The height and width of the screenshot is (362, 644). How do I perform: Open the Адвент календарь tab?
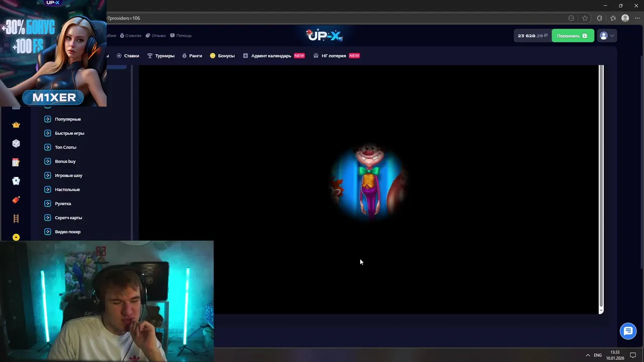(x=274, y=56)
